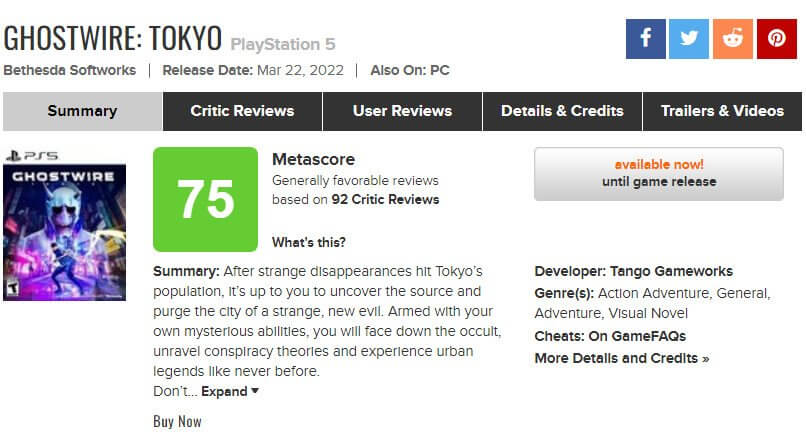Switch to the Summary tab
Image resolution: width=806 pixels, height=438 pixels.
click(82, 111)
